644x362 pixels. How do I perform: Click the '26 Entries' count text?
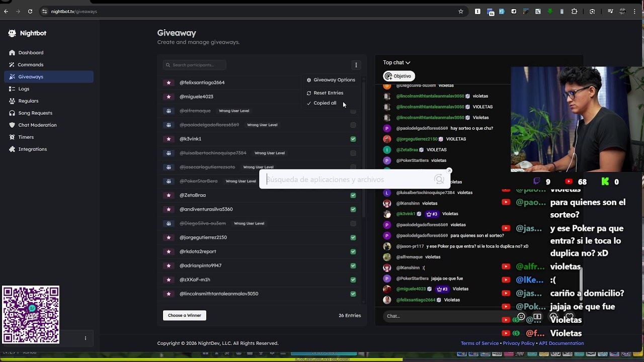tap(350, 316)
